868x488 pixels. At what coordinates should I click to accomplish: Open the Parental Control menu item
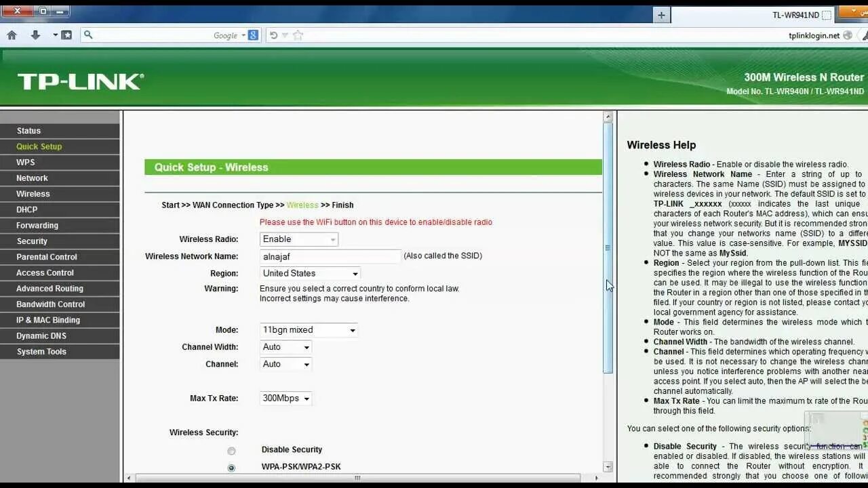pyautogui.click(x=60, y=257)
